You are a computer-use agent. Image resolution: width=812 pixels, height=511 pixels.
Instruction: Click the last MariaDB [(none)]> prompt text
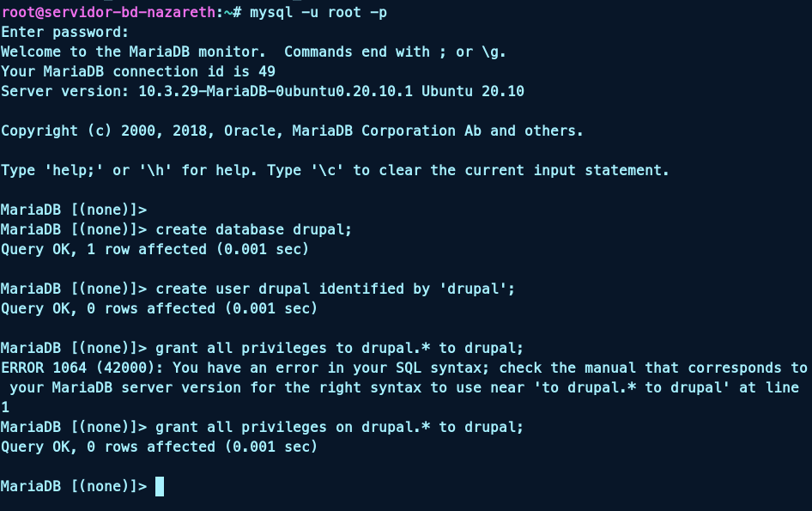[73, 487]
